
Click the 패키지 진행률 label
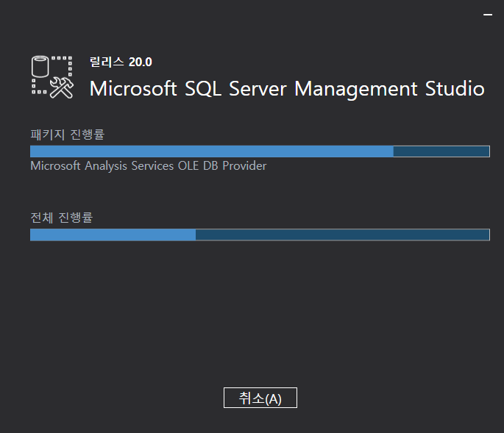pos(68,135)
